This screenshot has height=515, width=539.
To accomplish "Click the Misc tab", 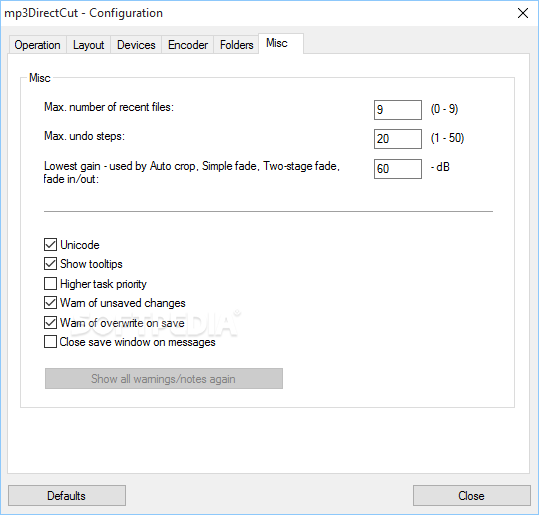I will click(x=281, y=43).
